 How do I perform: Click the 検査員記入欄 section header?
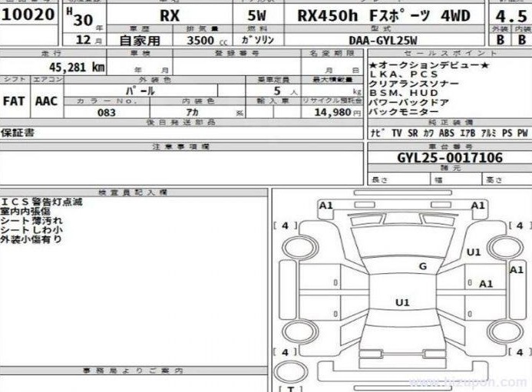133,193
